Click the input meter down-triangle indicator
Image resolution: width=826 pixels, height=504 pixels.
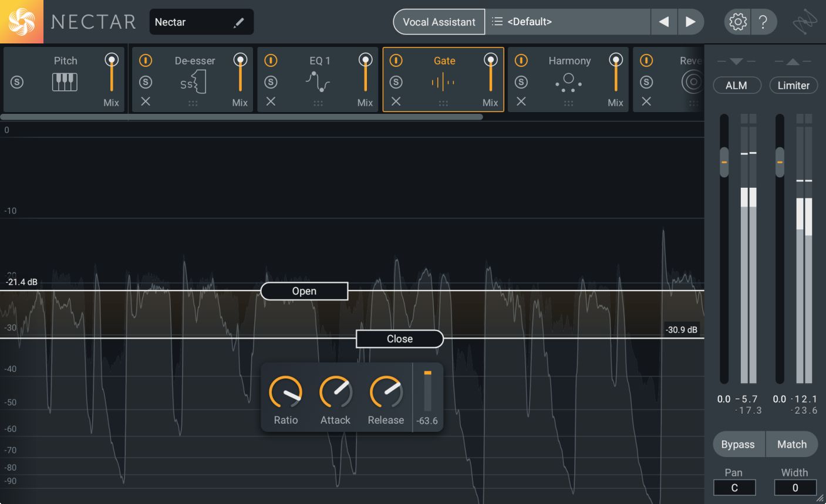point(736,61)
